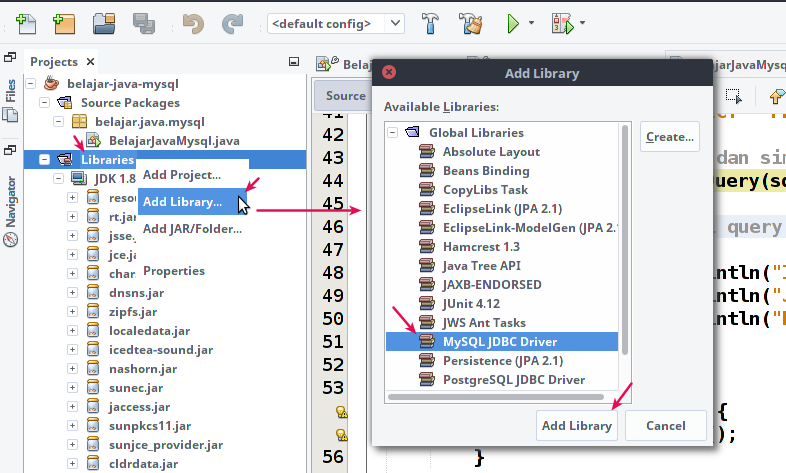Select CopyLibs Task library
This screenshot has width=786, height=473.
(x=485, y=189)
